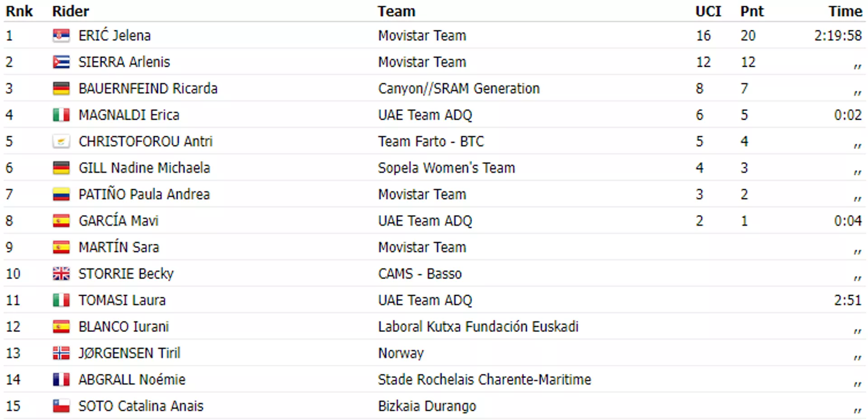Open rider ERIĆ Jelena's profile
Image resolution: width=868 pixels, height=420 pixels.
click(x=114, y=35)
